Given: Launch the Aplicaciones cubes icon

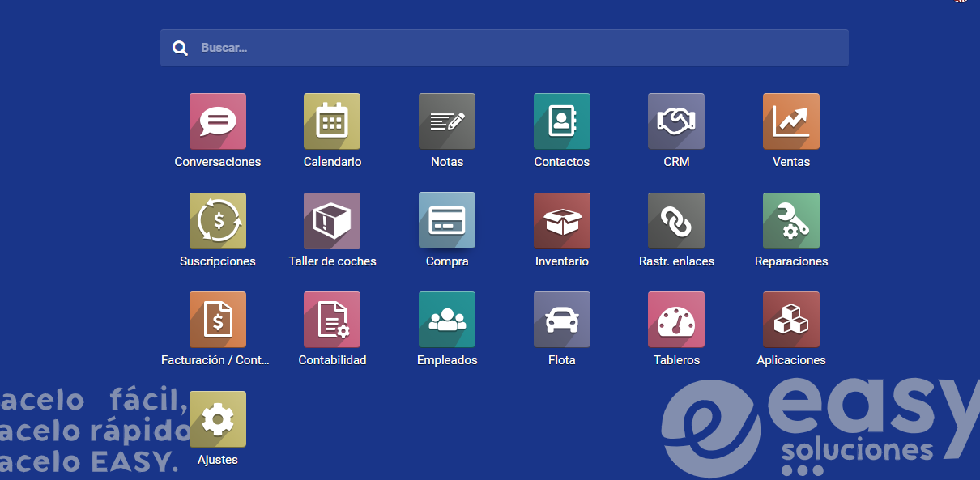Looking at the screenshot, I should (790, 320).
